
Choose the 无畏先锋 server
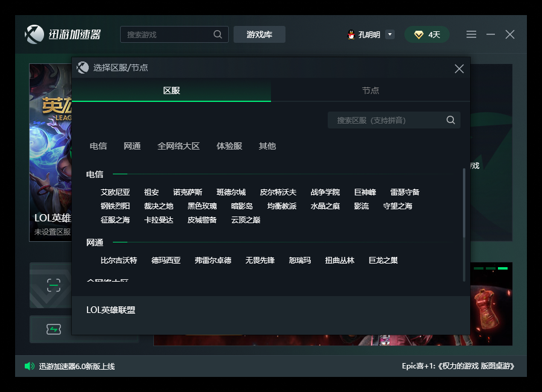click(260, 261)
